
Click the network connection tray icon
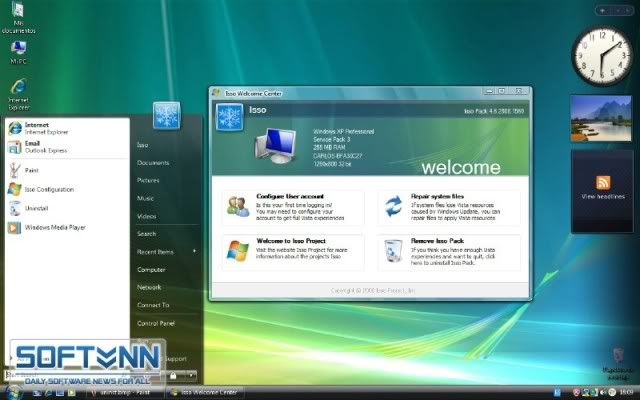pyautogui.click(x=585, y=393)
